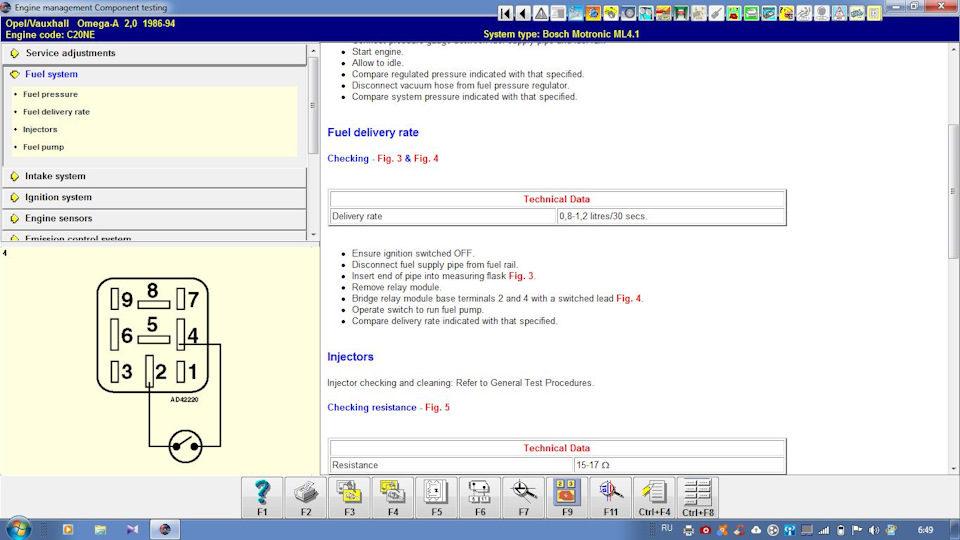Click the orange engine icon in the top toolbar
This screenshot has width=960, height=540.
click(x=593, y=13)
